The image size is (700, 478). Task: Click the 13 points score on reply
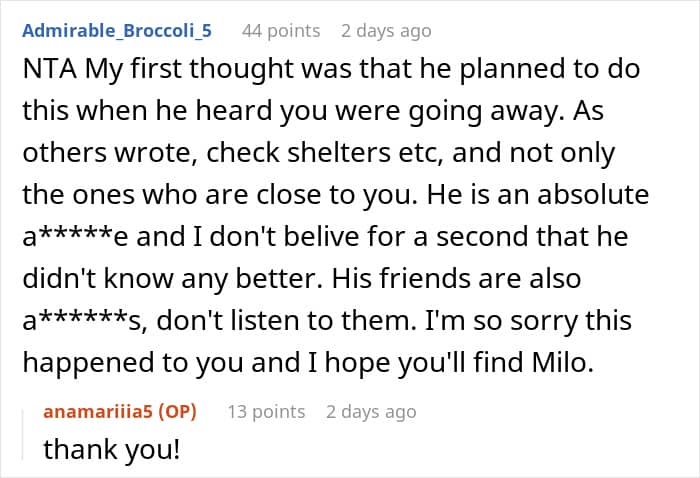click(267, 411)
